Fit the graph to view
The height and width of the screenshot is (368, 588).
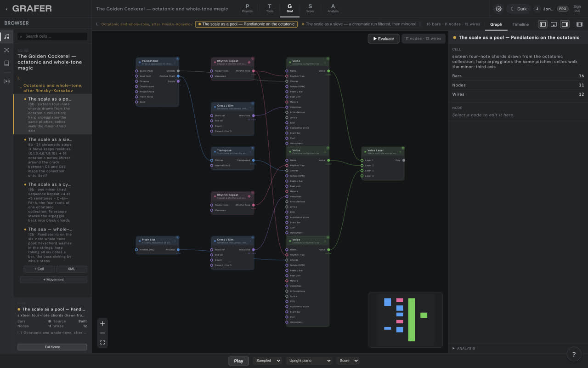(x=102, y=343)
